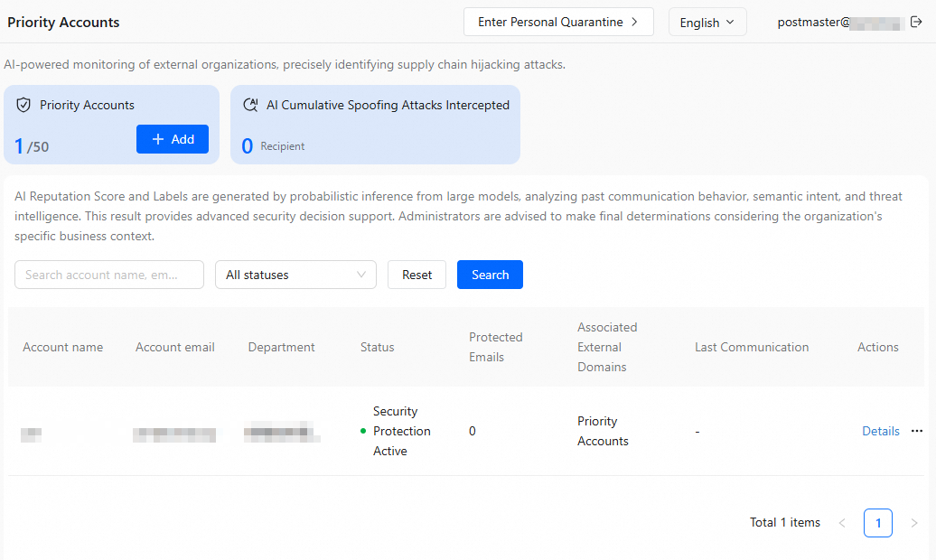Click the plus icon in Add button
Viewport: 936px width, 560px height.
coord(157,139)
